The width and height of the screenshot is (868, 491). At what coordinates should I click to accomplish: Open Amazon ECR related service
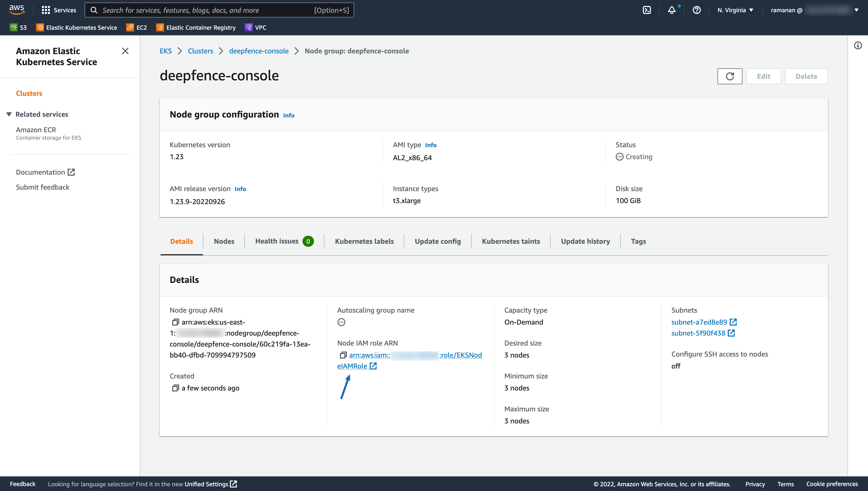tap(36, 130)
